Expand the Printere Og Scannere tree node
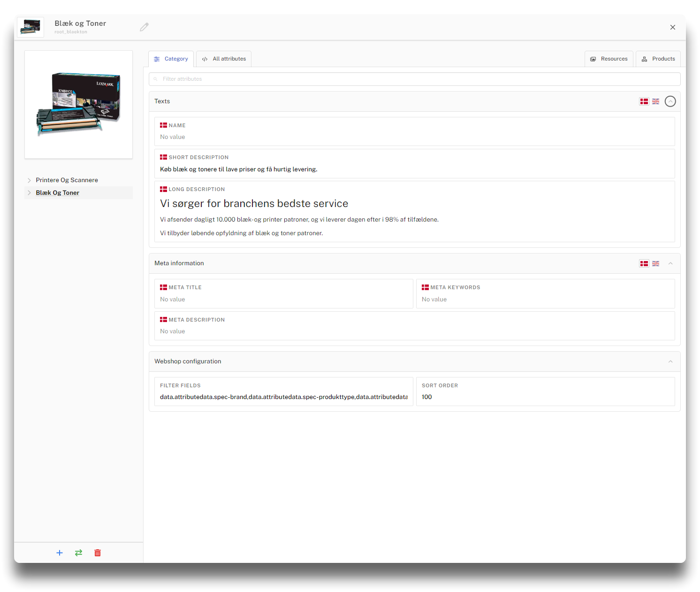This screenshot has width=700, height=592. coord(29,180)
